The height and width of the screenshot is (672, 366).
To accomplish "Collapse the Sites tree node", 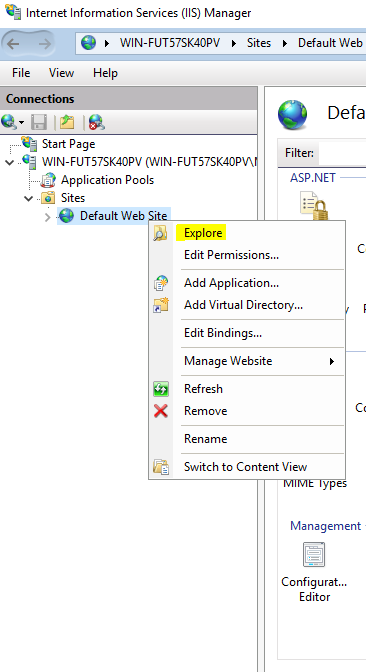I will tap(29, 198).
